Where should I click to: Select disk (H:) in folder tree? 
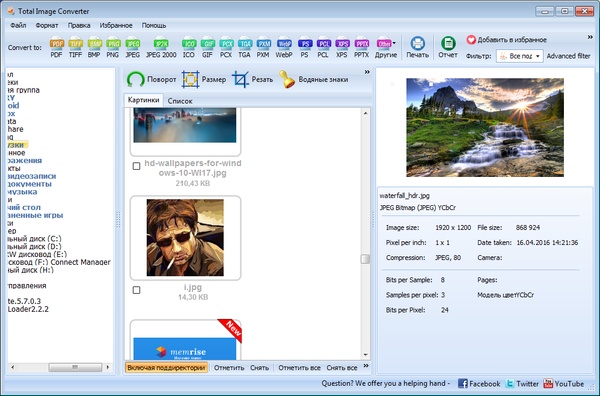pos(30,270)
